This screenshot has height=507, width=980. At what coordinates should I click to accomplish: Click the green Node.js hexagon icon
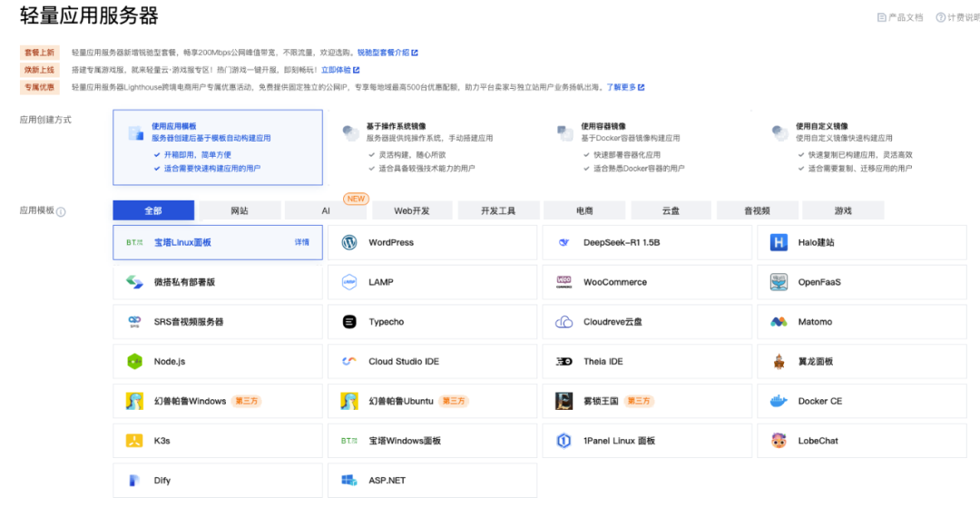point(134,362)
